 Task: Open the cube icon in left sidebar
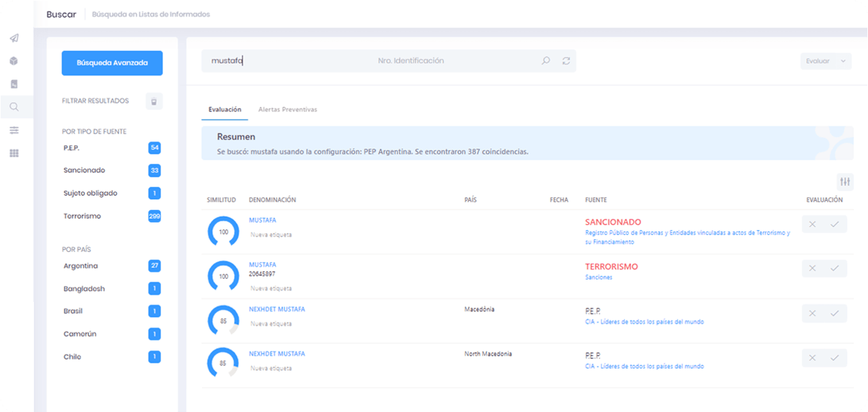[14, 61]
